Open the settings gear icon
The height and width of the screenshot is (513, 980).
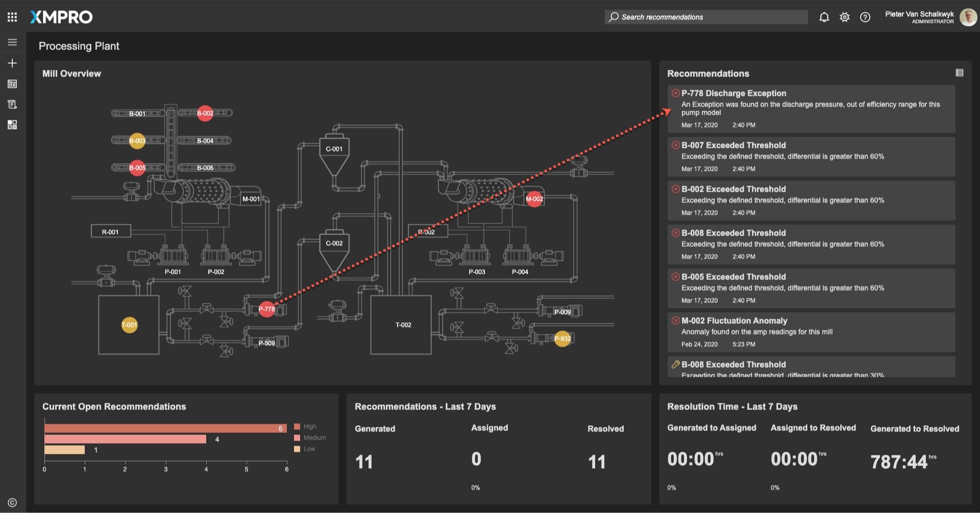click(x=844, y=17)
